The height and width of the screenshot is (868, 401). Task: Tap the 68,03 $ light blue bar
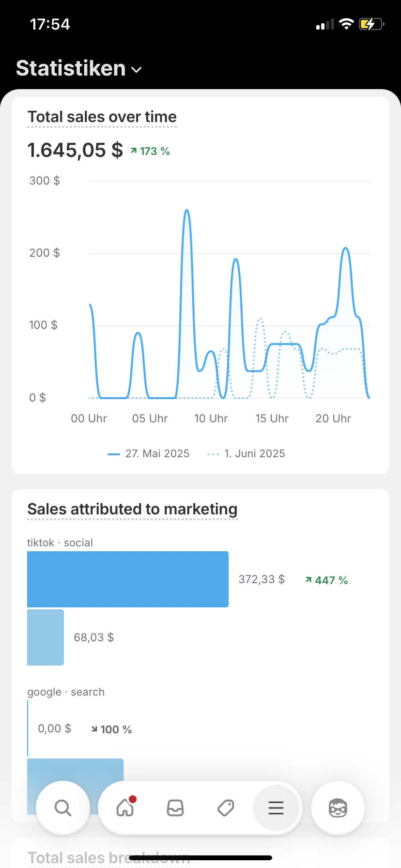coord(46,637)
